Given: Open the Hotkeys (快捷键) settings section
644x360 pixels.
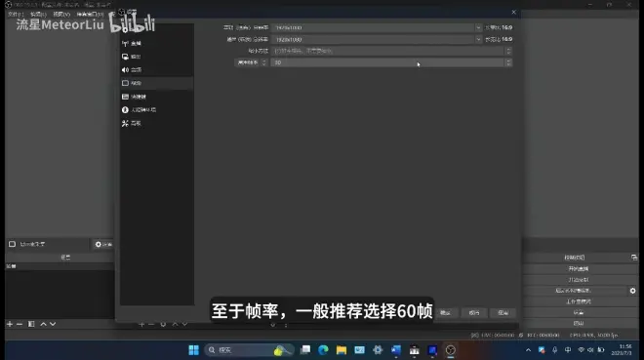Looking at the screenshot, I should click(156, 97).
